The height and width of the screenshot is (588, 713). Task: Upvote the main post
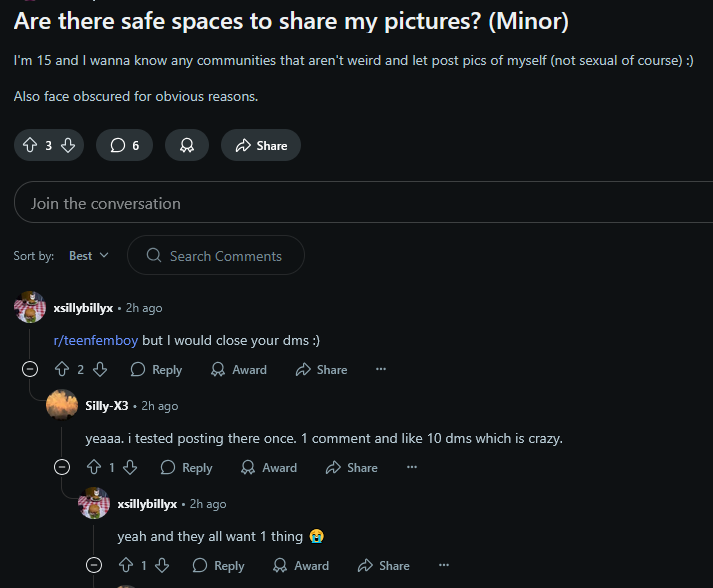click(x=30, y=145)
